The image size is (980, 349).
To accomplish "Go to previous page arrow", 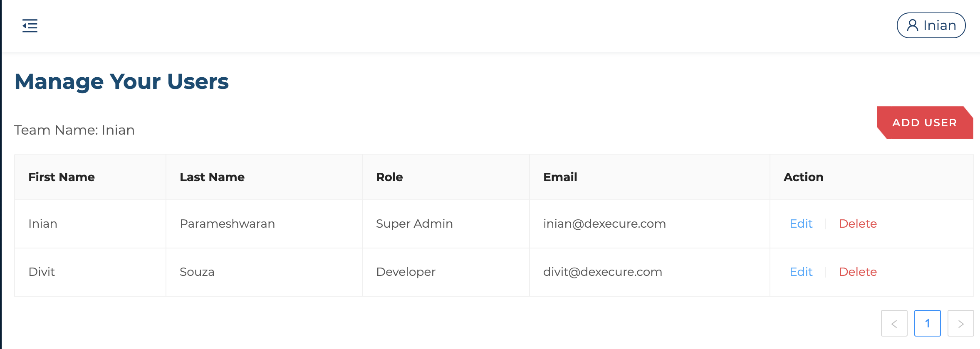I will click(x=894, y=323).
